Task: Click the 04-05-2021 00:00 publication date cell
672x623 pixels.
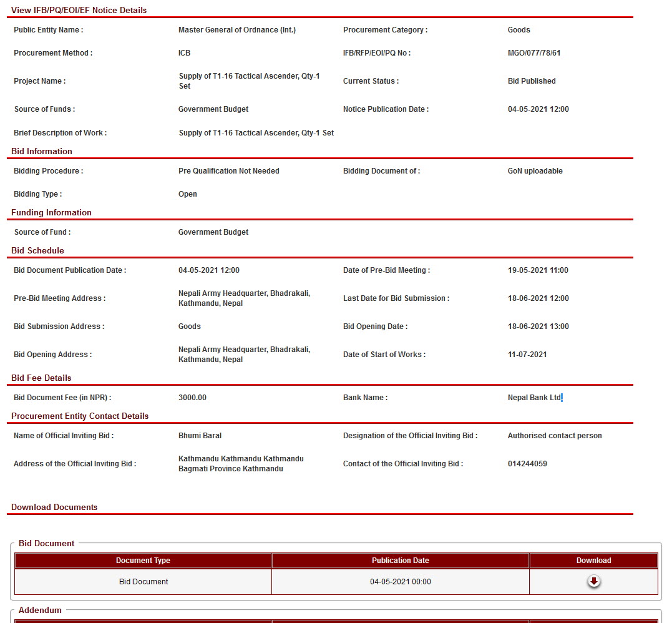Action: [x=400, y=582]
